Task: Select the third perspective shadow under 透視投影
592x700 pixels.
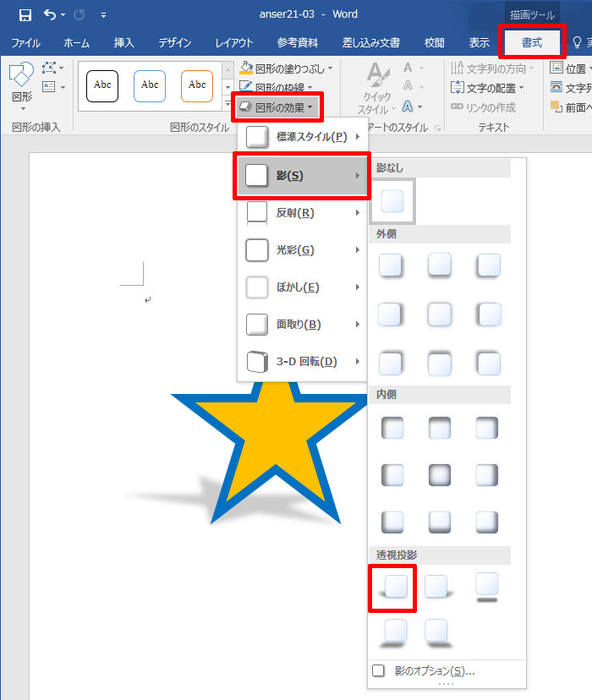Action: coord(487,587)
